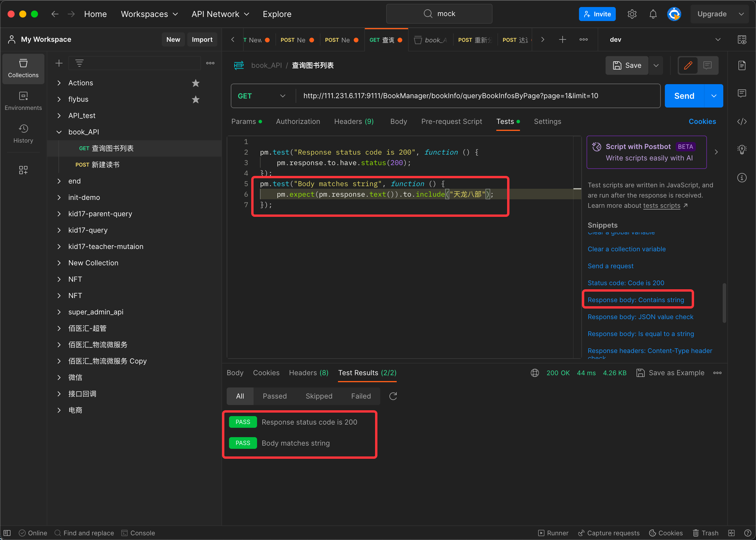Insert the JSON value check snippet
The width and height of the screenshot is (756, 540).
pyautogui.click(x=640, y=317)
